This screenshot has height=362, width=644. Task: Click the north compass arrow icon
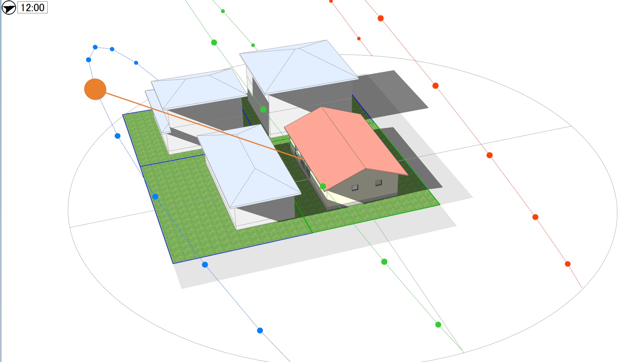(x=9, y=8)
